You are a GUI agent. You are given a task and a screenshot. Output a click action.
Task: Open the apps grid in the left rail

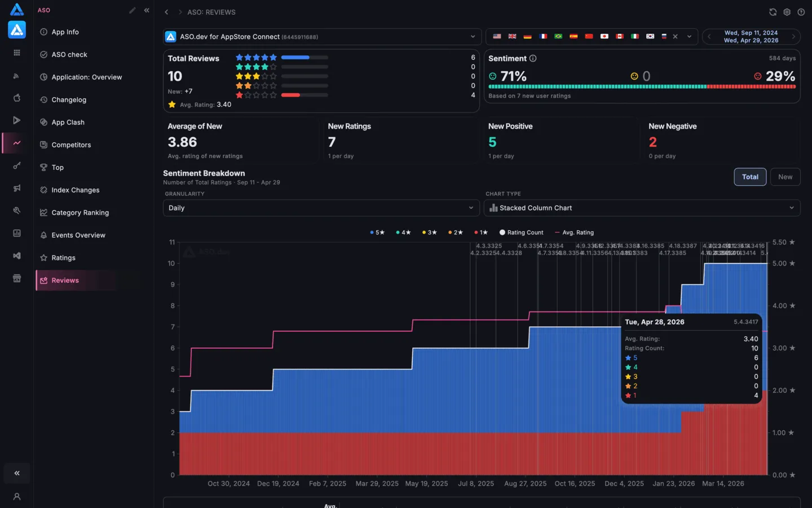click(x=17, y=52)
